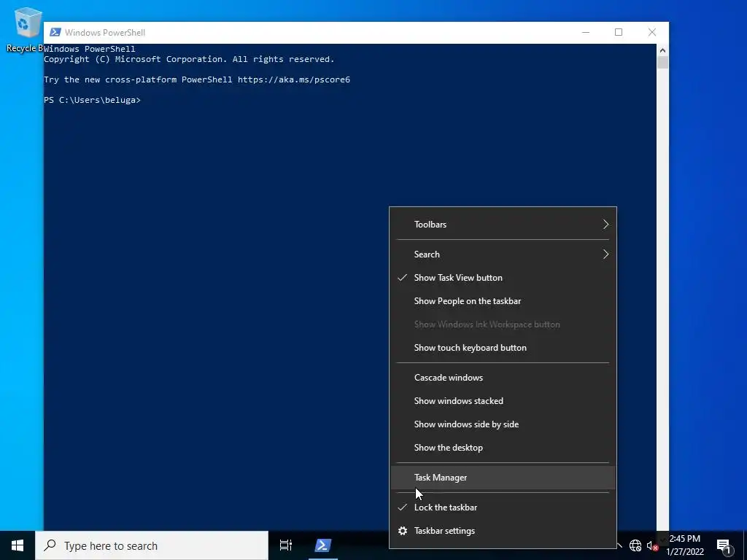Viewport: 747px width, 560px height.
Task: Toggle Lock the taskbar option
Action: [x=503, y=507]
